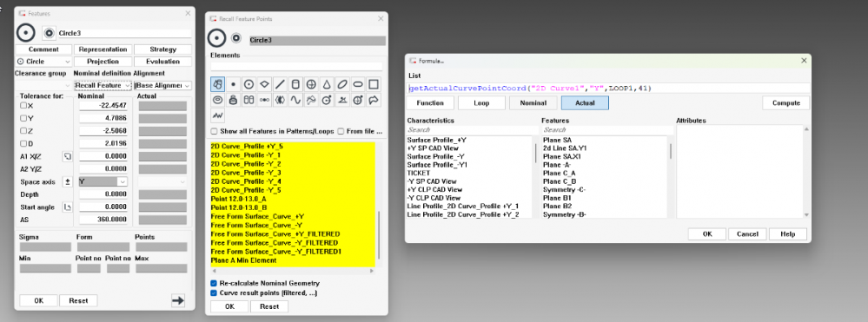
Task: Select Free Form Surface_Curve_+Y_FILTERED in list
Action: coord(275,234)
